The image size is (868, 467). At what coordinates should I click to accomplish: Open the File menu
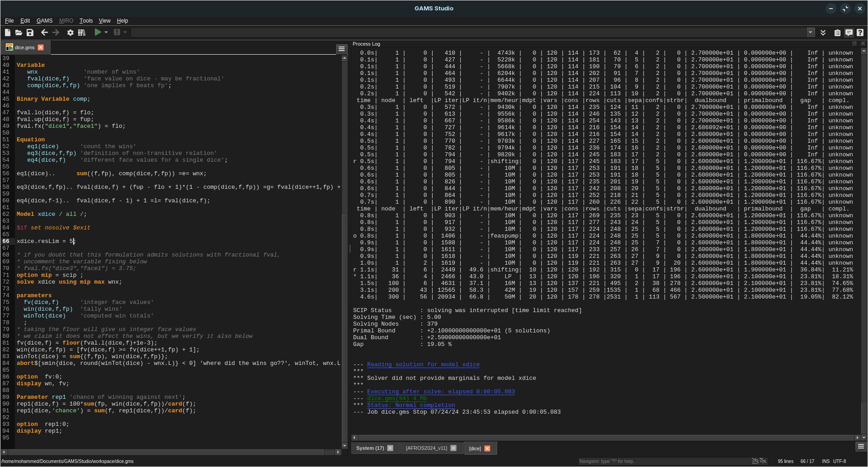tap(9, 21)
